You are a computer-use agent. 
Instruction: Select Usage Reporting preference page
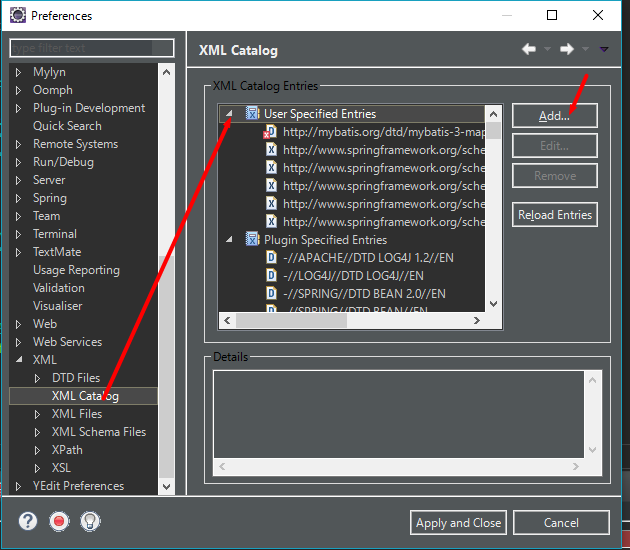[76, 270]
